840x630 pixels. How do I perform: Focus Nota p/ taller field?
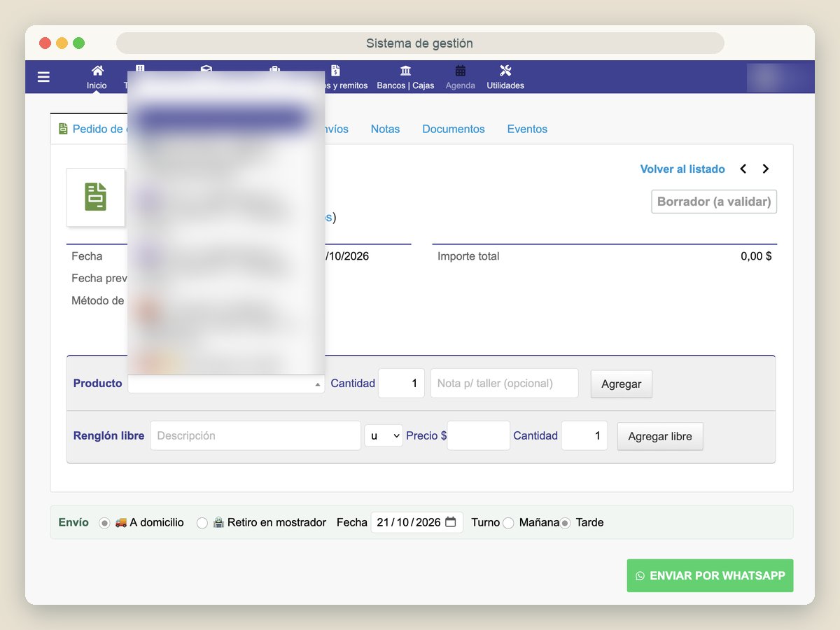(504, 383)
